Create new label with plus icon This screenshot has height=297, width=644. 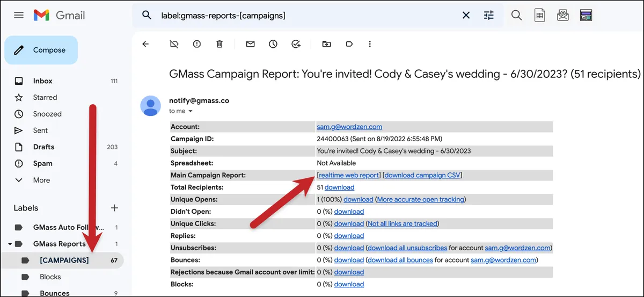114,208
